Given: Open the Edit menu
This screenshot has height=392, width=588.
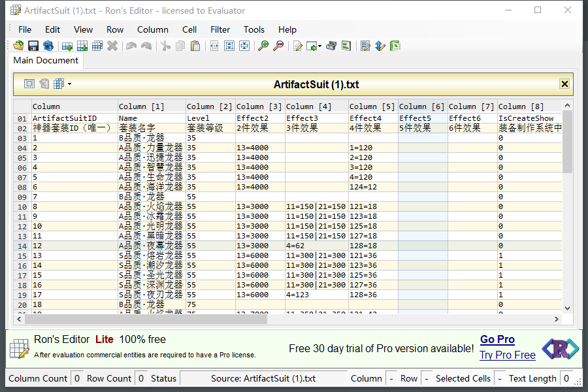Looking at the screenshot, I should coord(52,29).
